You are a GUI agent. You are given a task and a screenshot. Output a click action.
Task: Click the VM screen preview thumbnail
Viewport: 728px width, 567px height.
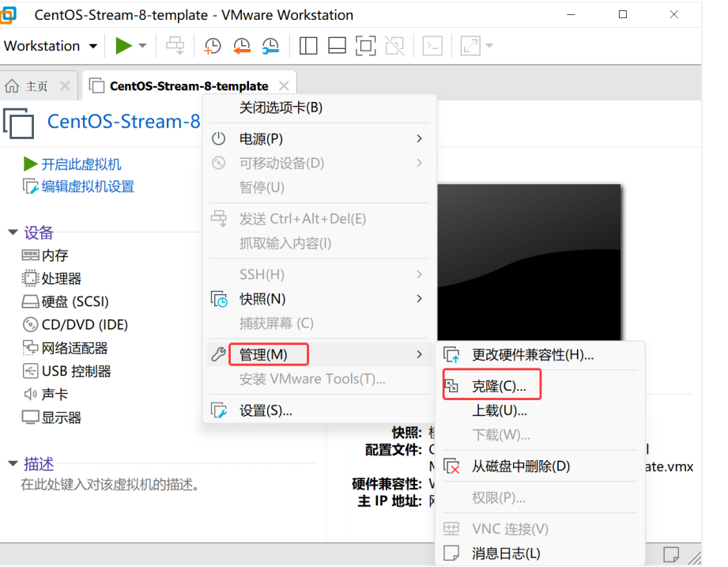(529, 263)
